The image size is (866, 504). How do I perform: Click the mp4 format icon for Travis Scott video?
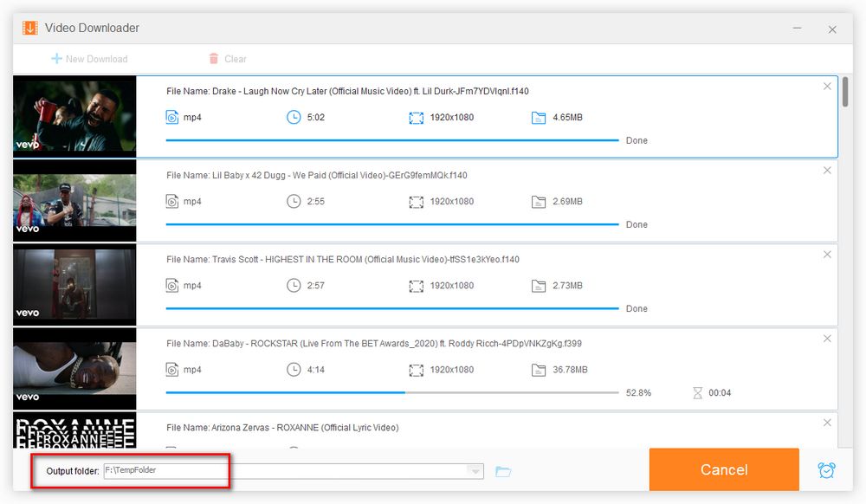pyautogui.click(x=171, y=286)
